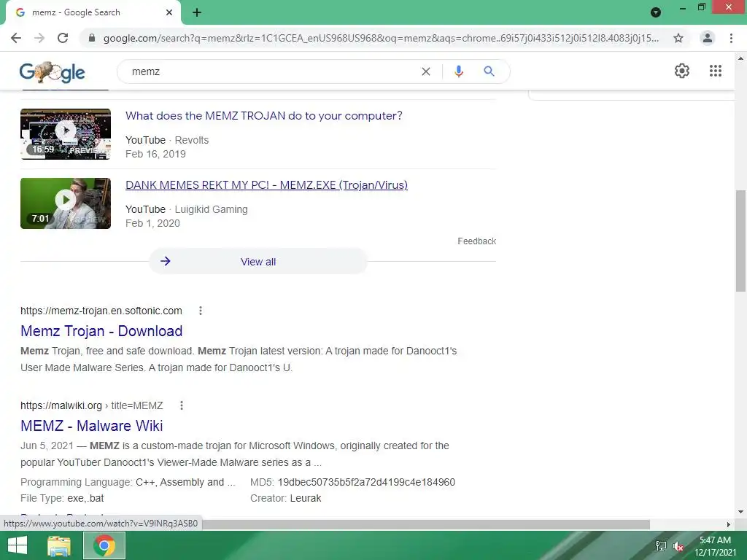
Task: Start voice search with the microphone
Action: pos(458,71)
